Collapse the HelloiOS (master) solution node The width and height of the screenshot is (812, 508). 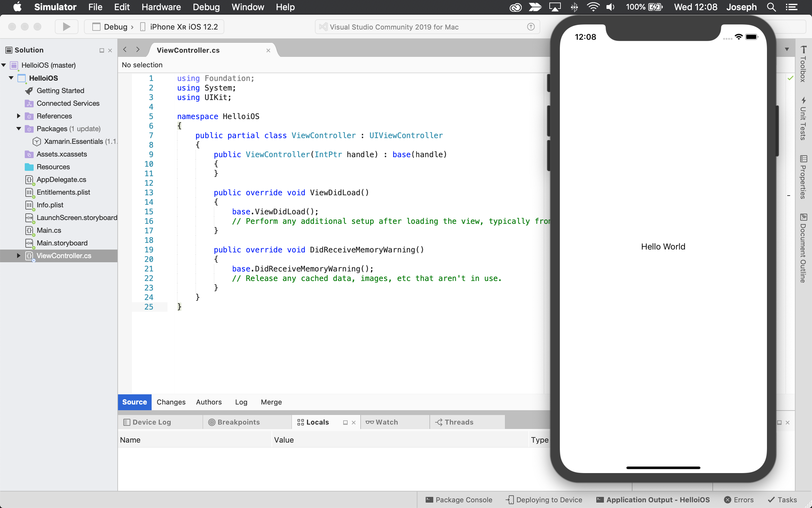tap(4, 65)
